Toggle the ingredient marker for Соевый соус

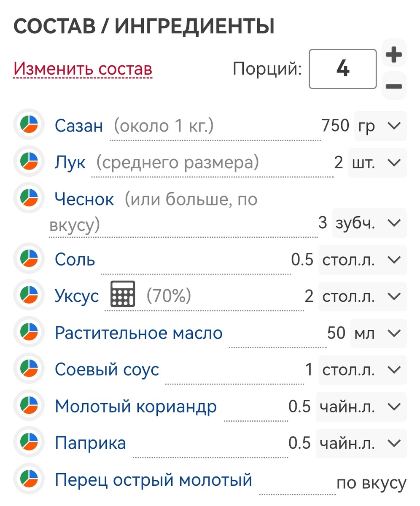pos(28,369)
